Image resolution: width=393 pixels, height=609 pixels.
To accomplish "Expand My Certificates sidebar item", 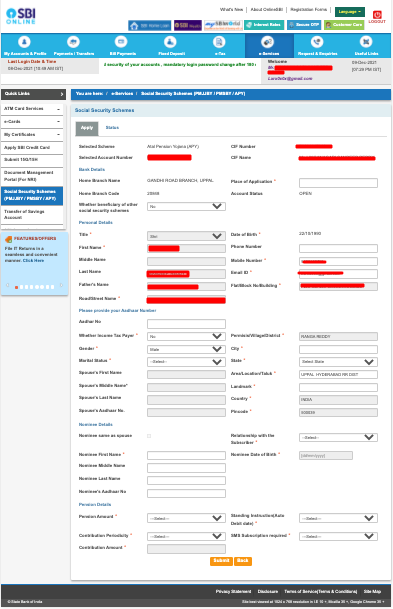I will [32, 135].
